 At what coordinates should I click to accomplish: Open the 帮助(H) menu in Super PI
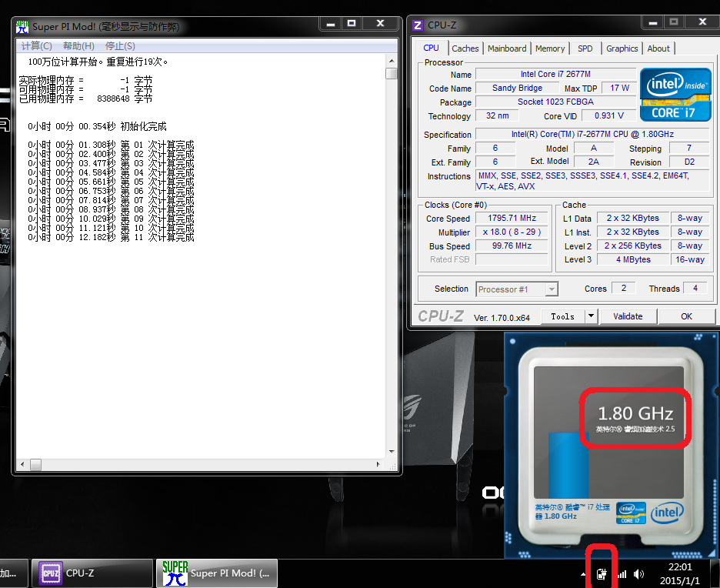click(78, 46)
